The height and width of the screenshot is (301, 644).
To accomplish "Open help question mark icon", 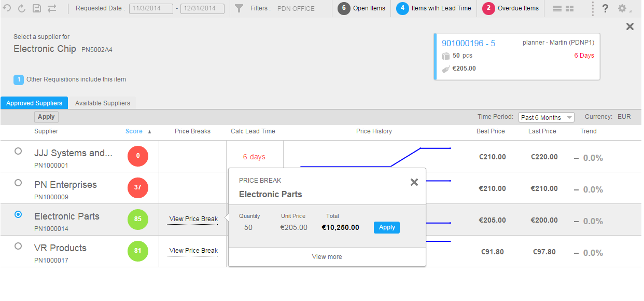I will (605, 9).
